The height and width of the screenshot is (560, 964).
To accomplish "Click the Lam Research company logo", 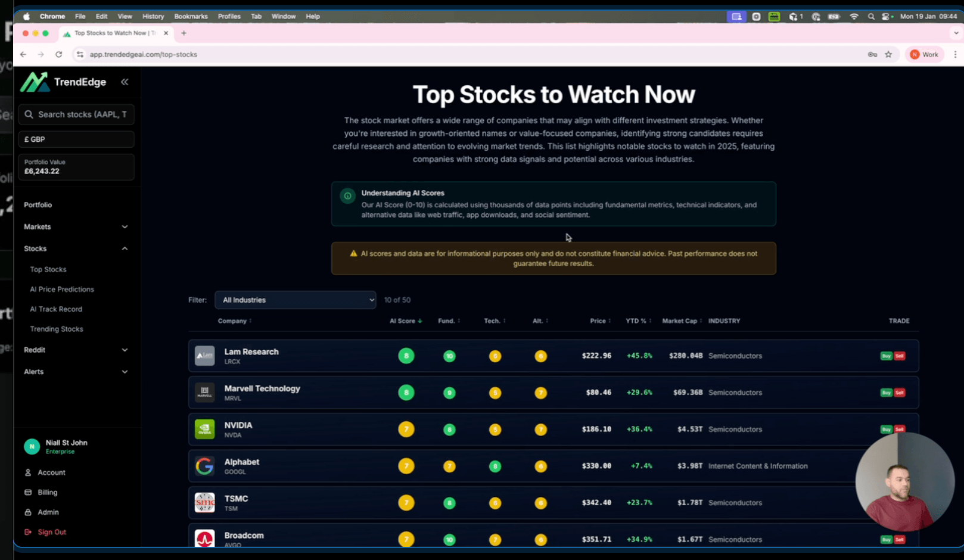I will [205, 356].
